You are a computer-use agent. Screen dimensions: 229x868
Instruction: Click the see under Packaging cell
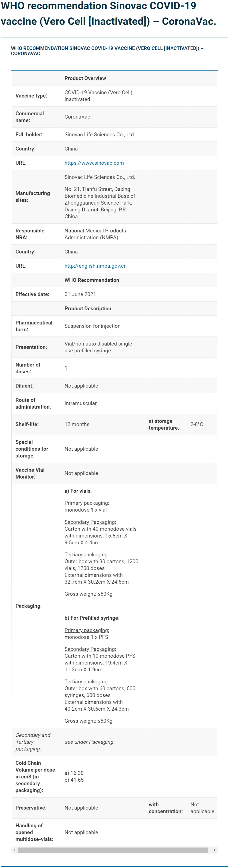103,742
